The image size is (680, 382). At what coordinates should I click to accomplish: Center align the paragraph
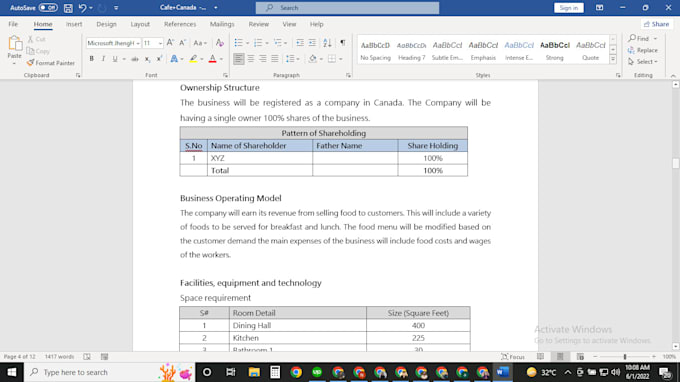tap(251, 59)
